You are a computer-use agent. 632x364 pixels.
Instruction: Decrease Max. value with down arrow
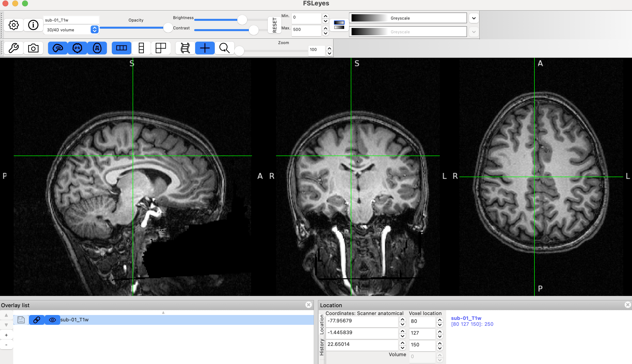326,33
